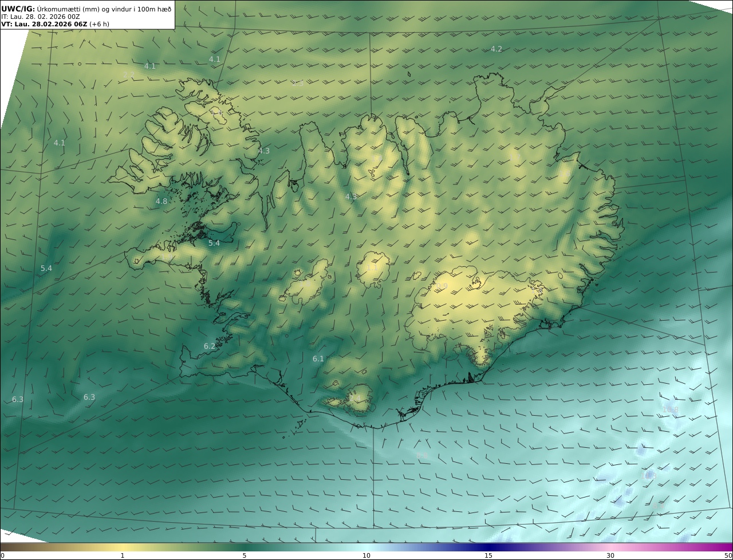Select the VT valid time 06Z line
This screenshot has width=733, height=560.
44,24
